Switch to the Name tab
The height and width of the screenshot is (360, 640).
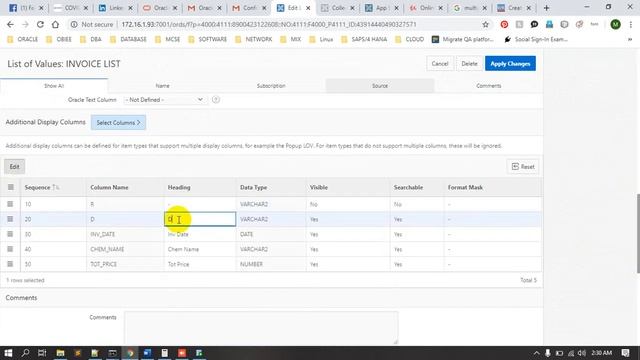162,86
